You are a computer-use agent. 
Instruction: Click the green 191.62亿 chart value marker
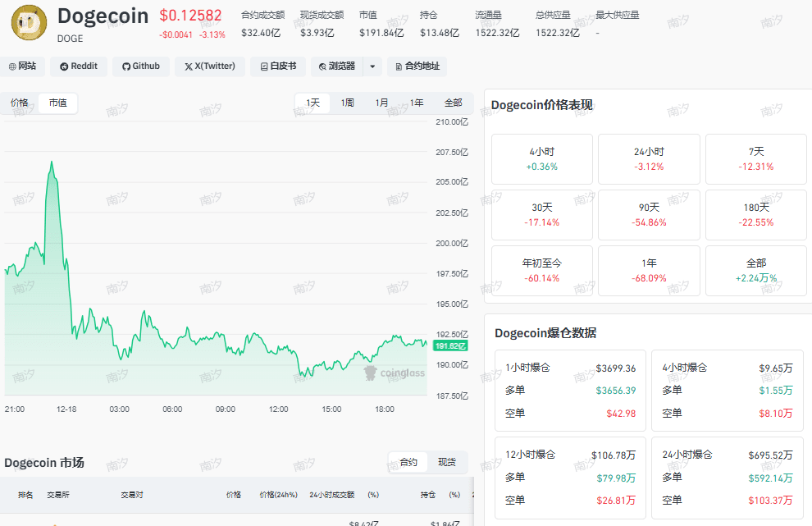pyautogui.click(x=450, y=345)
